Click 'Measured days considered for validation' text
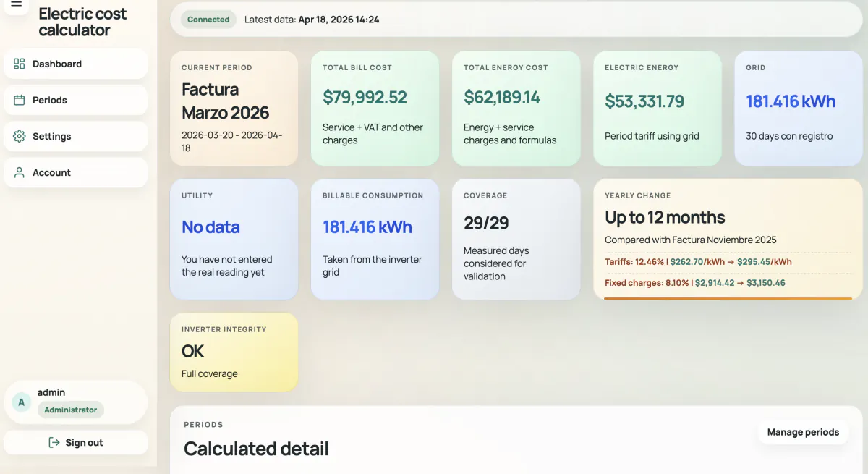868x474 pixels. [x=496, y=263]
